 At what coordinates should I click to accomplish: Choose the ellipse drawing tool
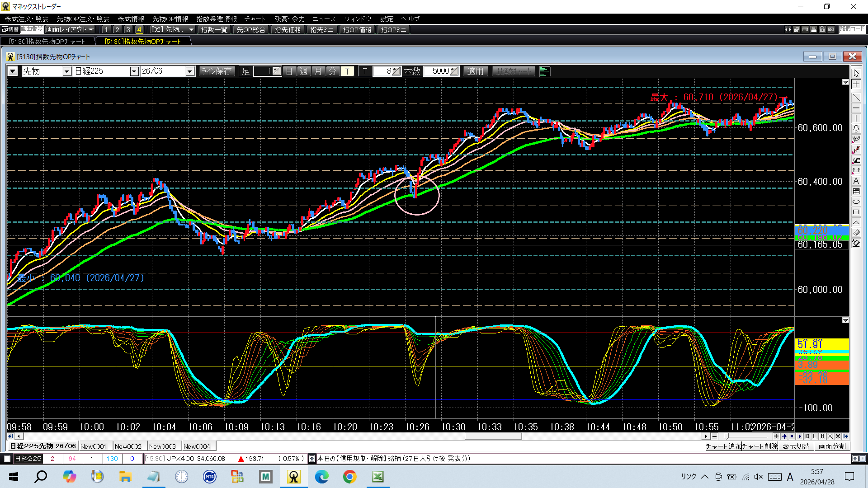pyautogui.click(x=856, y=202)
